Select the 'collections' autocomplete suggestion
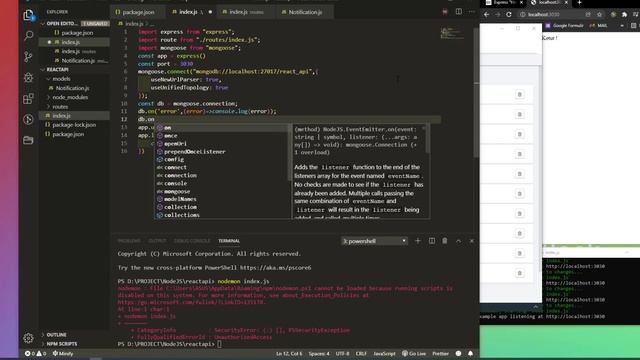This screenshot has width=640, height=360. point(222,215)
